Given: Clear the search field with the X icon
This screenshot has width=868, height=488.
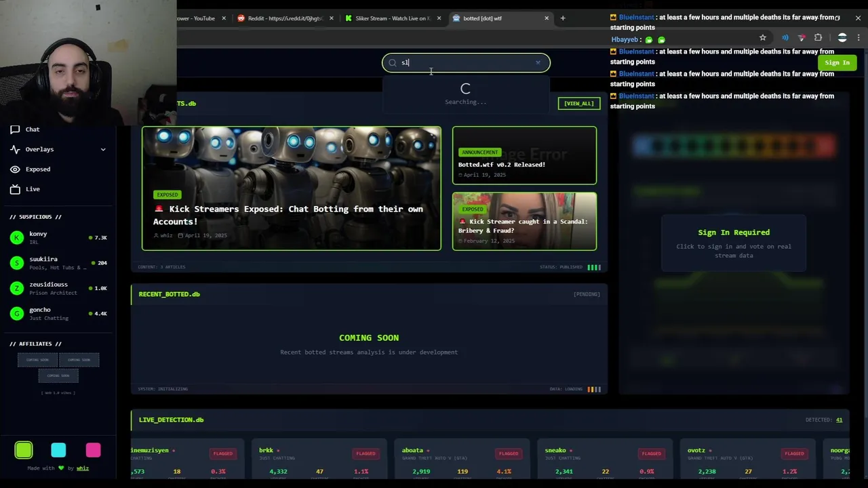Looking at the screenshot, I should (x=538, y=63).
